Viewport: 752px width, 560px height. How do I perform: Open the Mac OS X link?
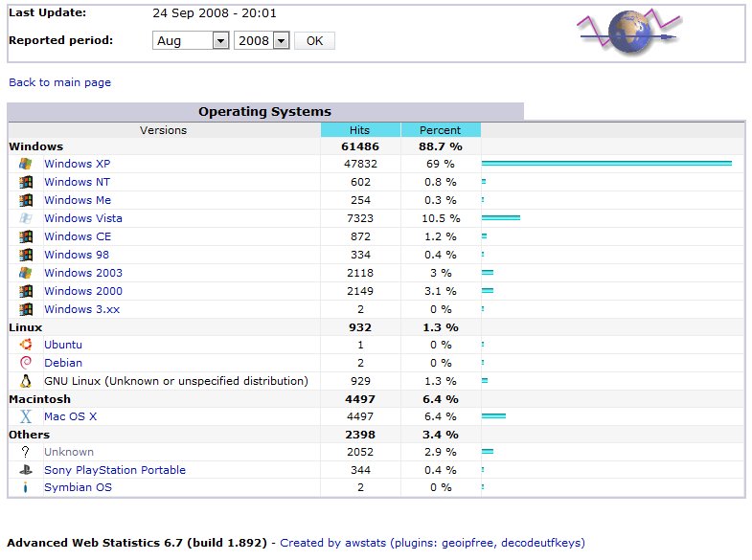click(x=70, y=416)
